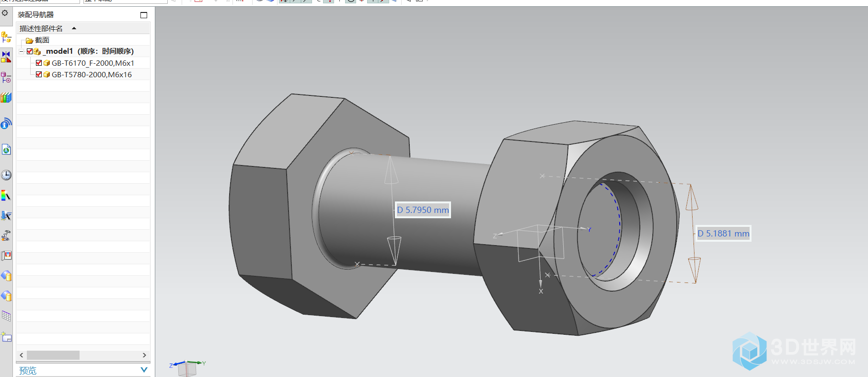Open the first blue-and-yellow cylinder sidebar icon
This screenshot has width=868, height=377.
click(6, 276)
